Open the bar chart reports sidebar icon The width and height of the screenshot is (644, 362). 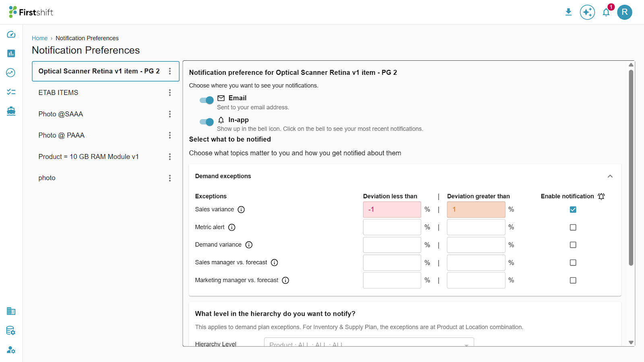tap(11, 53)
